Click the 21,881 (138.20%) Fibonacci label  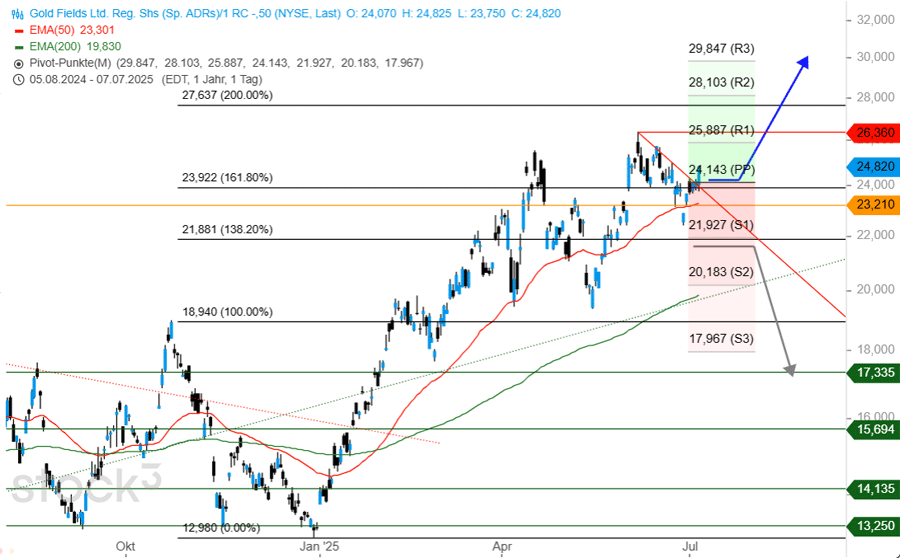coord(227,230)
